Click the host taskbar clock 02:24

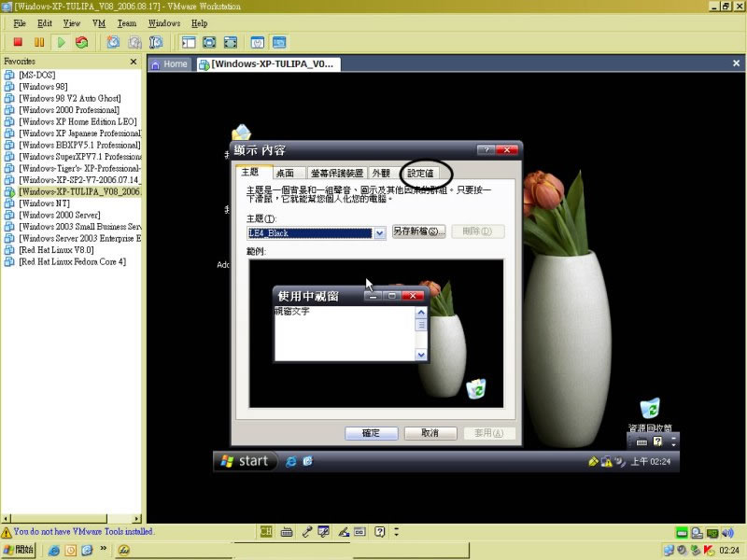tap(729, 550)
